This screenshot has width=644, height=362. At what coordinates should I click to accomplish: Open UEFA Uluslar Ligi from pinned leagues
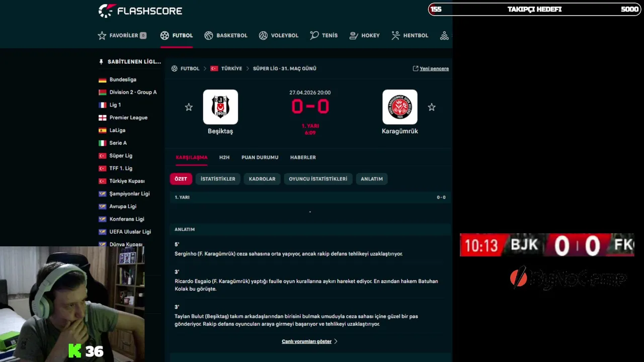[x=125, y=232]
